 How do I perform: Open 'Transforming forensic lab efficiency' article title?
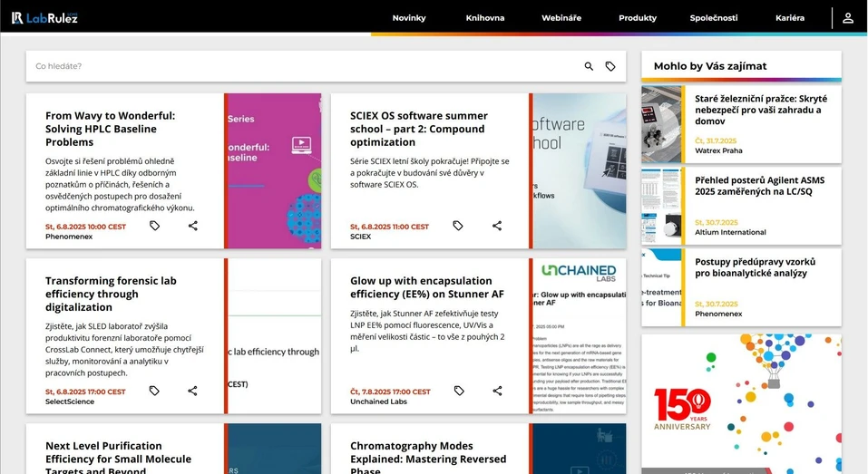coord(111,294)
